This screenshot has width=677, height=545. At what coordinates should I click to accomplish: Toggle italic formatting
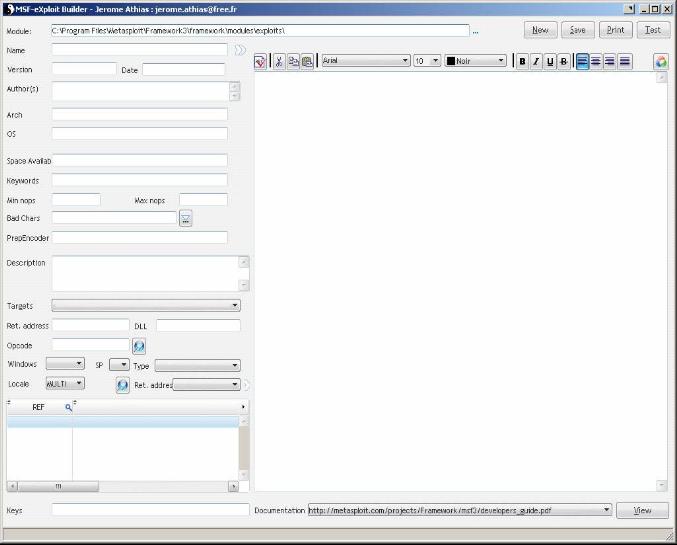[536, 61]
